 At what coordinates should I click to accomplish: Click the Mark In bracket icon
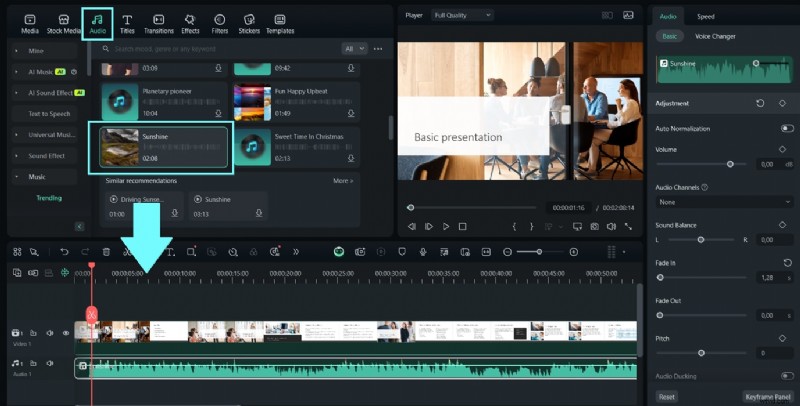click(x=514, y=226)
